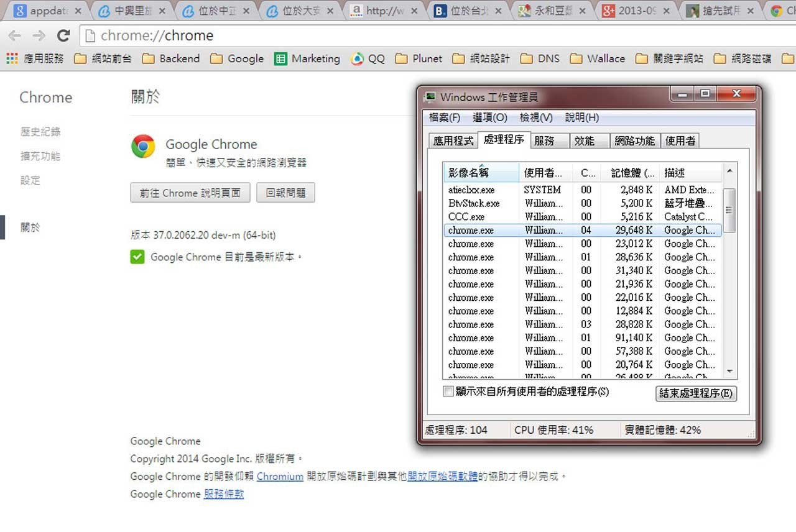Image resolution: width=796 pixels, height=532 pixels.
Task: Open the QQ bookmark
Action: [368, 58]
